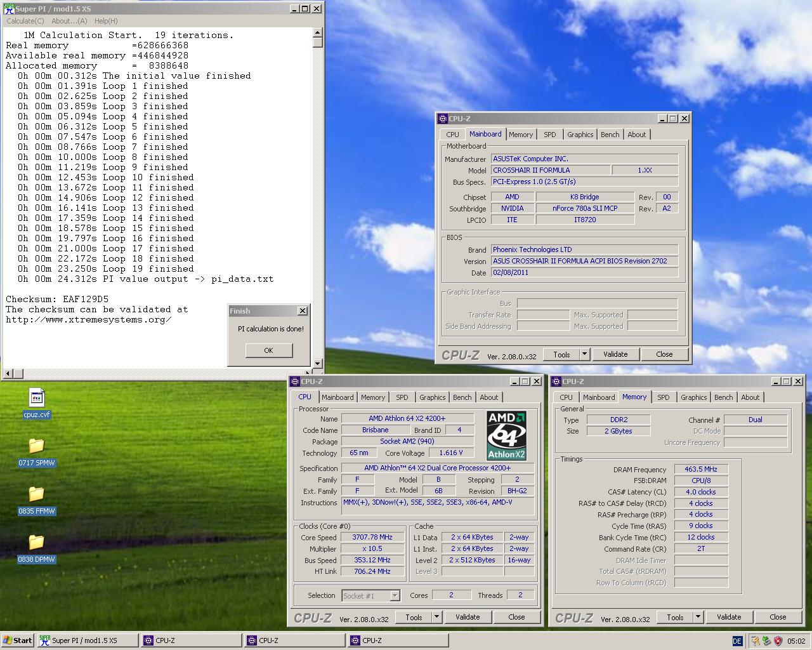
Task: Click Close button in CPU tab window
Action: tap(516, 617)
